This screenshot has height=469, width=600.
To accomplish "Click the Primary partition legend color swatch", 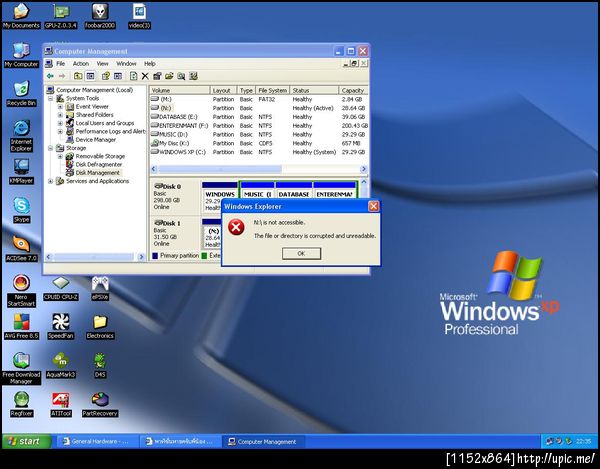I will coord(155,256).
